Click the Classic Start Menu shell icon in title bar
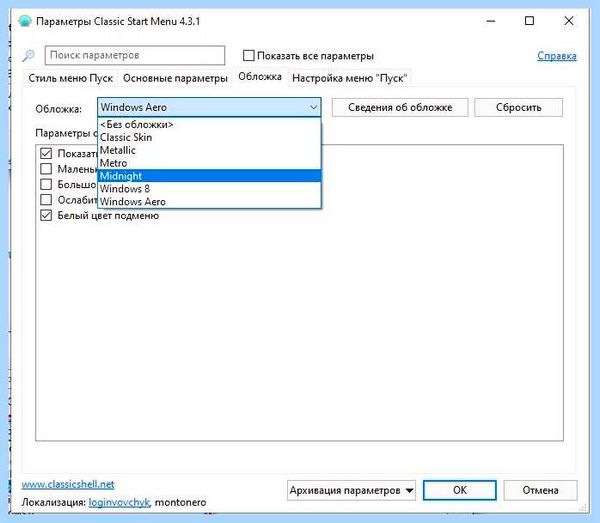Image resolution: width=600 pixels, height=523 pixels. click(x=25, y=21)
